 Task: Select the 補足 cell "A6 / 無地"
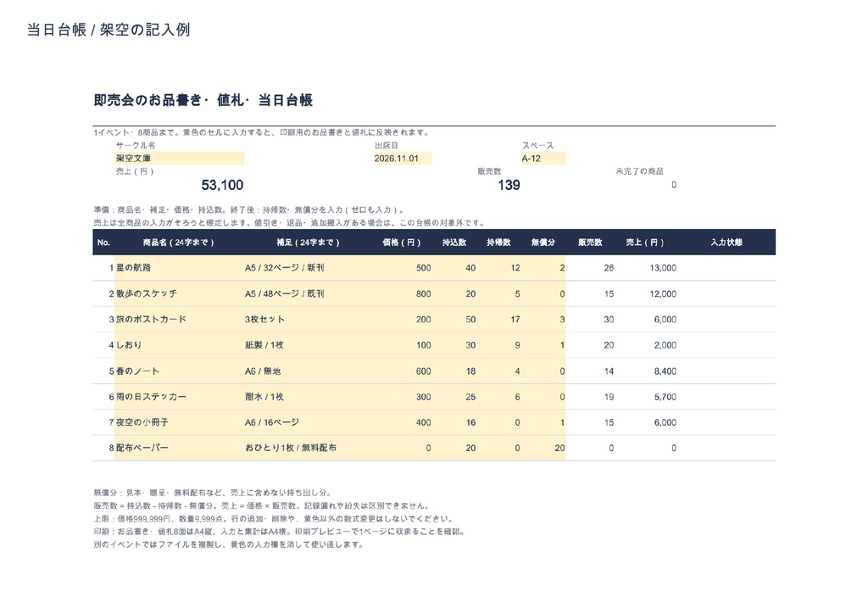309,371
